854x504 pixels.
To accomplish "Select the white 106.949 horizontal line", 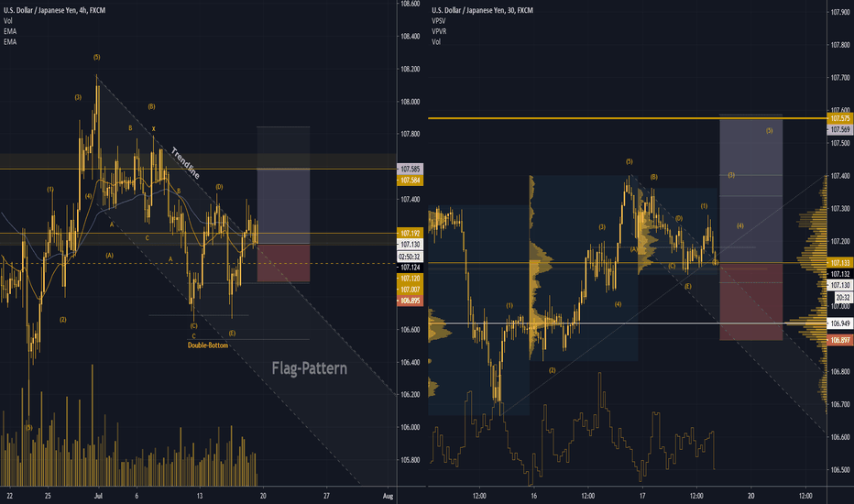I will point(627,323).
